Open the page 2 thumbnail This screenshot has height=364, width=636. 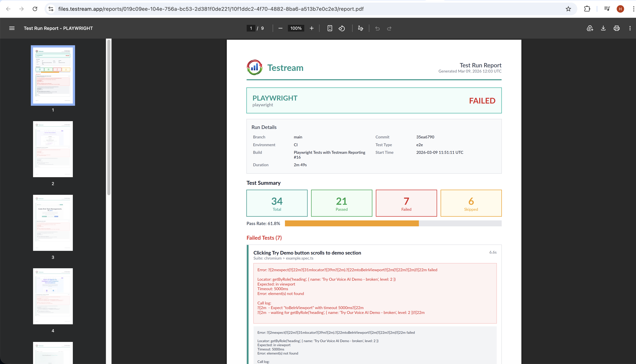53,149
